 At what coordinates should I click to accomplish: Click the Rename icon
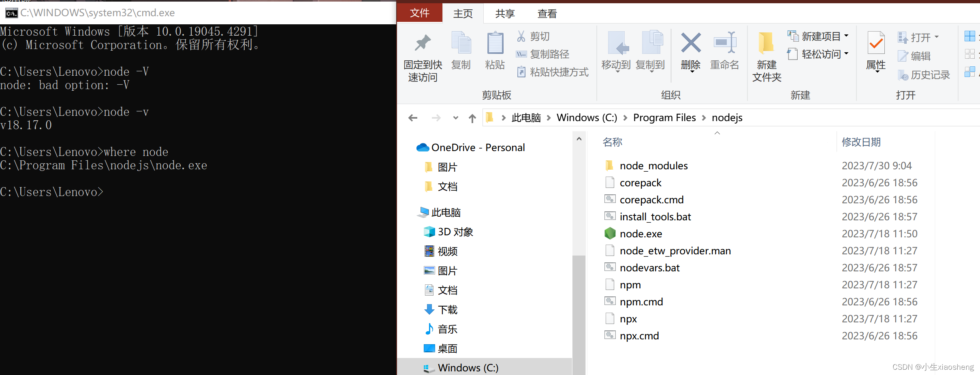point(725,43)
